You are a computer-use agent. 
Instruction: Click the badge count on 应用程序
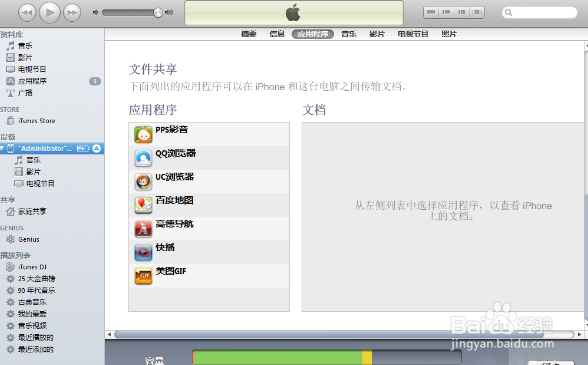95,81
